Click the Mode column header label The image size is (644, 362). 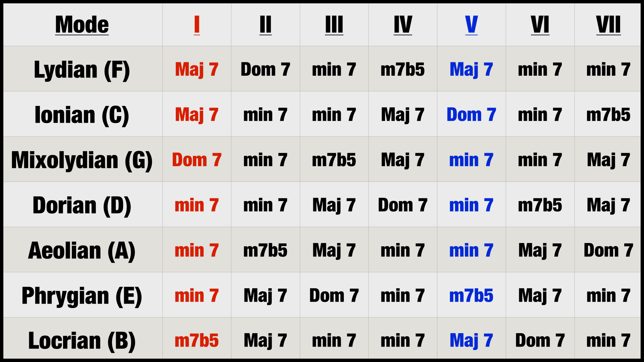(82, 24)
